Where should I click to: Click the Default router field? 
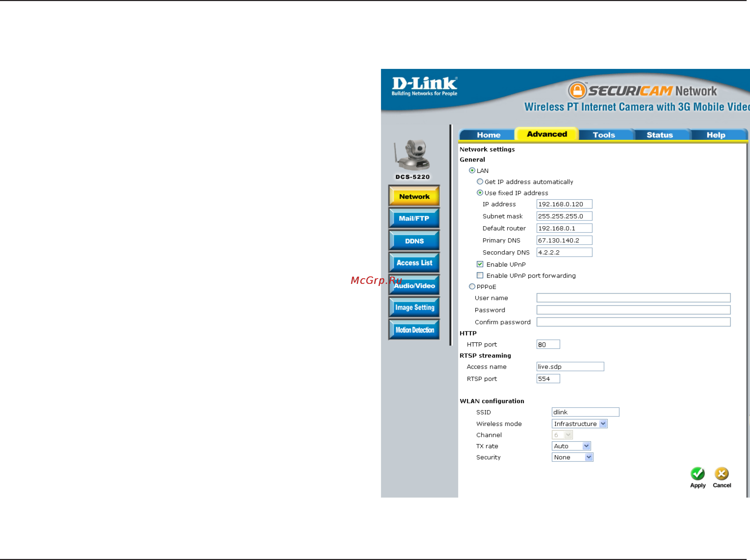pos(564,228)
